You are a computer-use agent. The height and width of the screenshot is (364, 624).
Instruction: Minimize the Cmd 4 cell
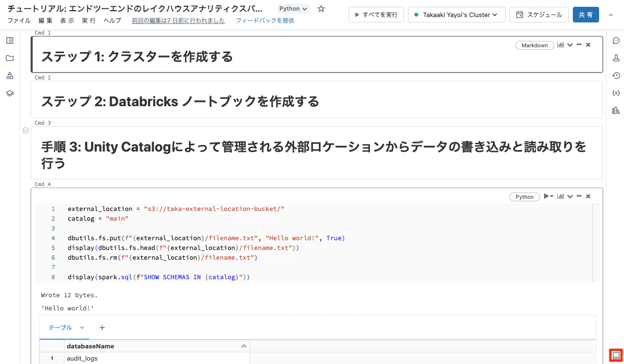(x=579, y=196)
